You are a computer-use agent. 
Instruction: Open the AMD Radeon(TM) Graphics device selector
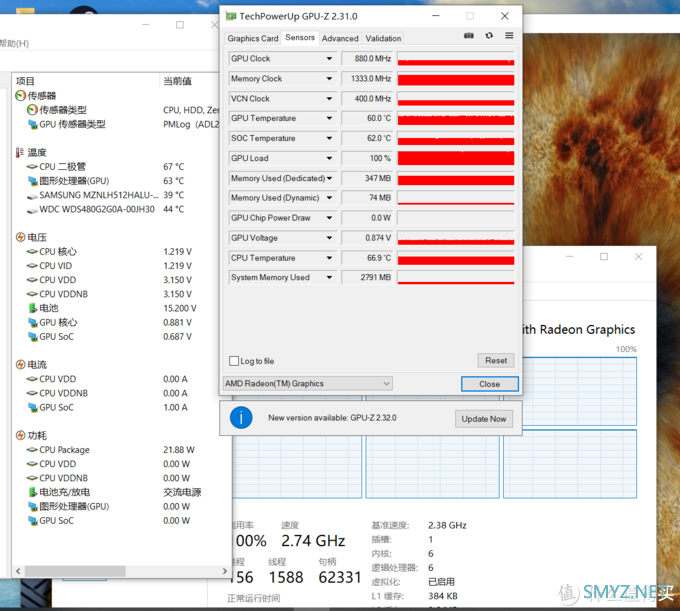point(308,383)
